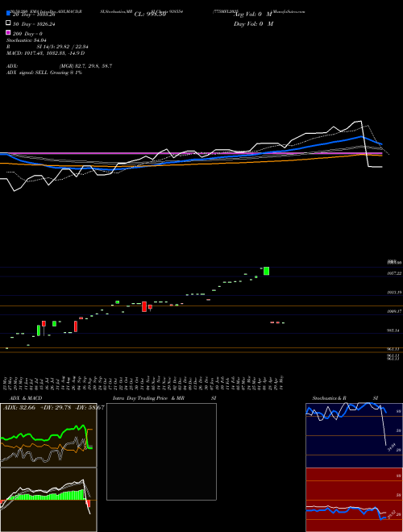Click the white 50 Day EMA legend swatch

[x=9, y=23]
